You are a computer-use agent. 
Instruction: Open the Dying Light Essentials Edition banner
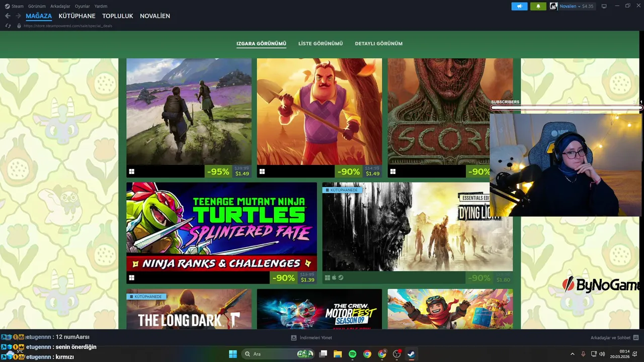(418, 227)
